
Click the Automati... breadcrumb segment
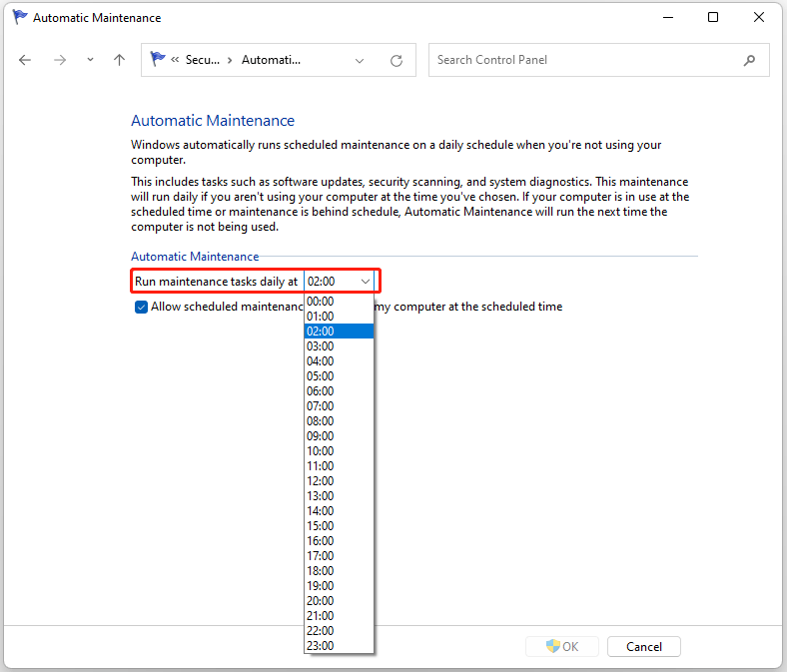click(271, 60)
